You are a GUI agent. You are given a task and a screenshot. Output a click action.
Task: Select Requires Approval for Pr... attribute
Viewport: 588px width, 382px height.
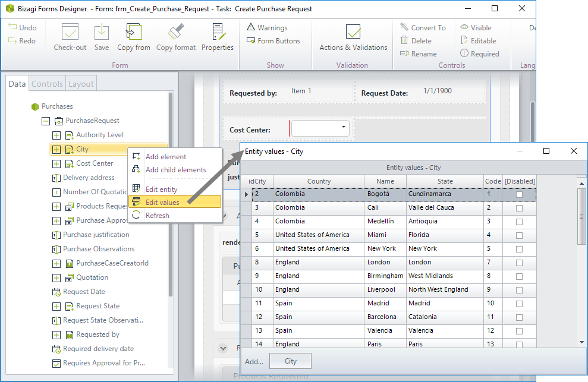104,363
